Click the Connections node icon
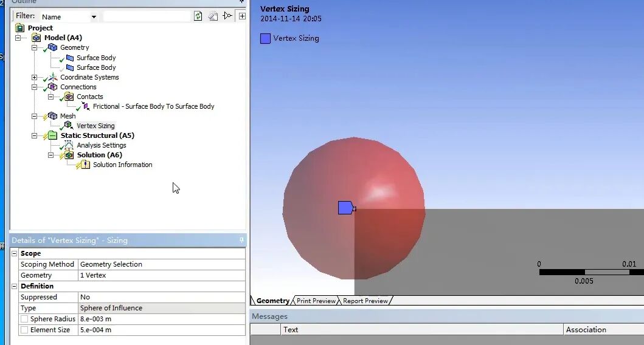Image resolution: width=644 pixels, height=345 pixels. [52, 87]
